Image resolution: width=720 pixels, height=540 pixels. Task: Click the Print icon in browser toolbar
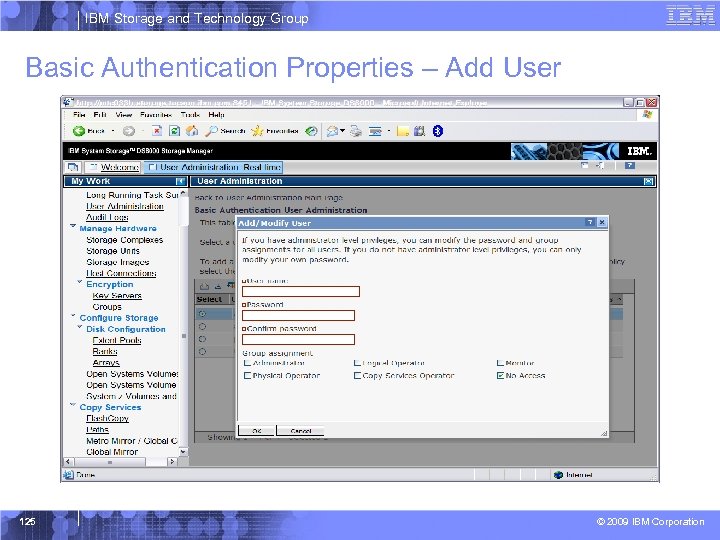click(x=356, y=132)
